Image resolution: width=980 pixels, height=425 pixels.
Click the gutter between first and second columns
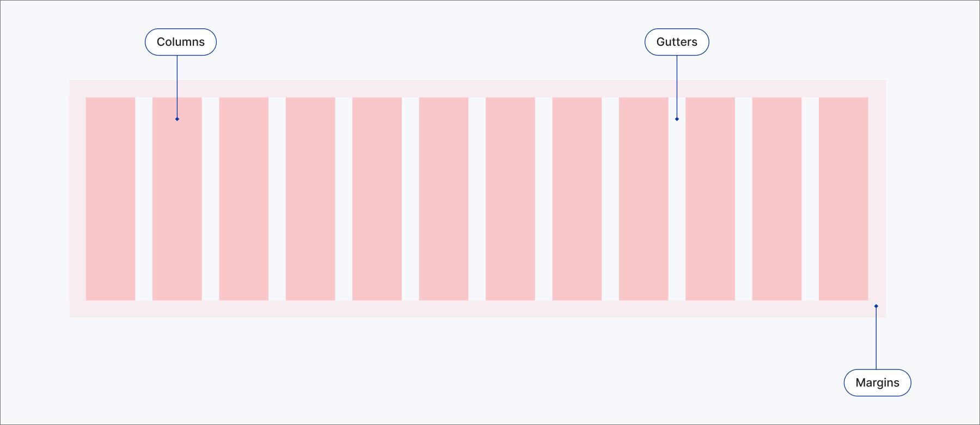(144, 199)
